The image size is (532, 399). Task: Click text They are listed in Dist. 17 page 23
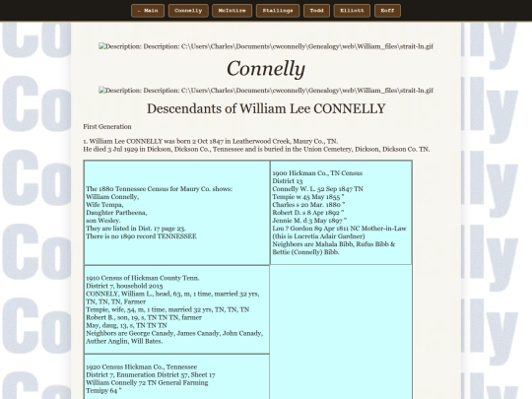136,229
